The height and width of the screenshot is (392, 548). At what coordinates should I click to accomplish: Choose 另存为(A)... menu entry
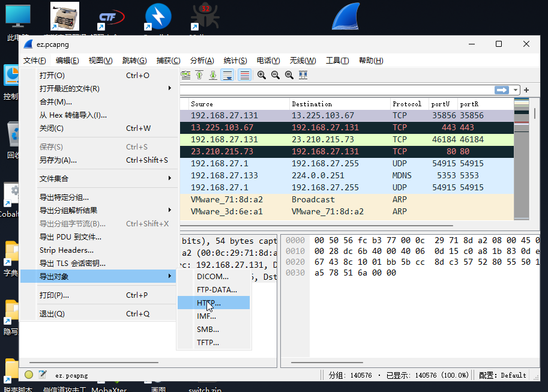[x=98, y=160]
